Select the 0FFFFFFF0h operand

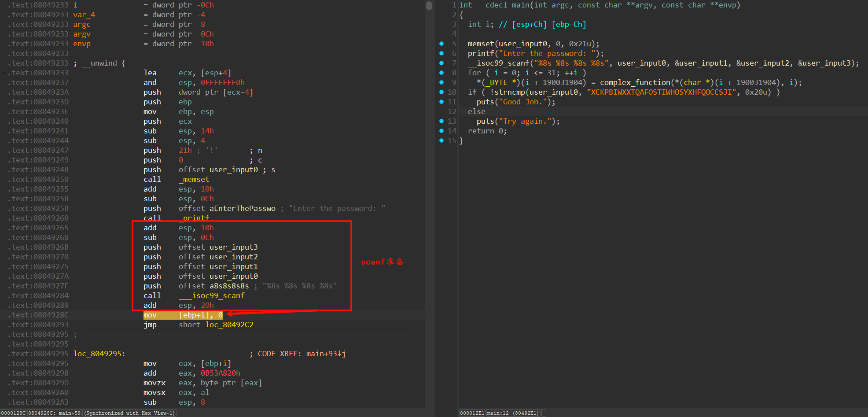click(223, 82)
